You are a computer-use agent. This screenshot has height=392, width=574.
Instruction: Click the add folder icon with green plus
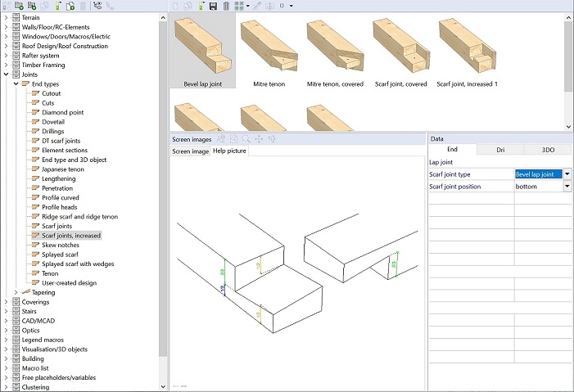(x=19, y=6)
